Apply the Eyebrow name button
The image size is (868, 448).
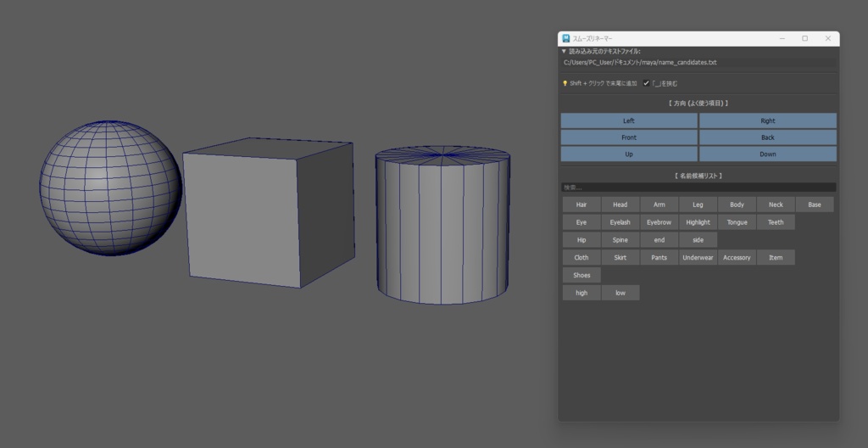tap(659, 222)
